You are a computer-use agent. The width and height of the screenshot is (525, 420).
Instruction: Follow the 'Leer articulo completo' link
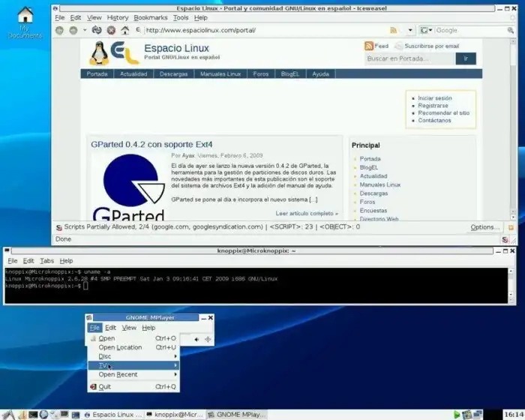(x=306, y=214)
